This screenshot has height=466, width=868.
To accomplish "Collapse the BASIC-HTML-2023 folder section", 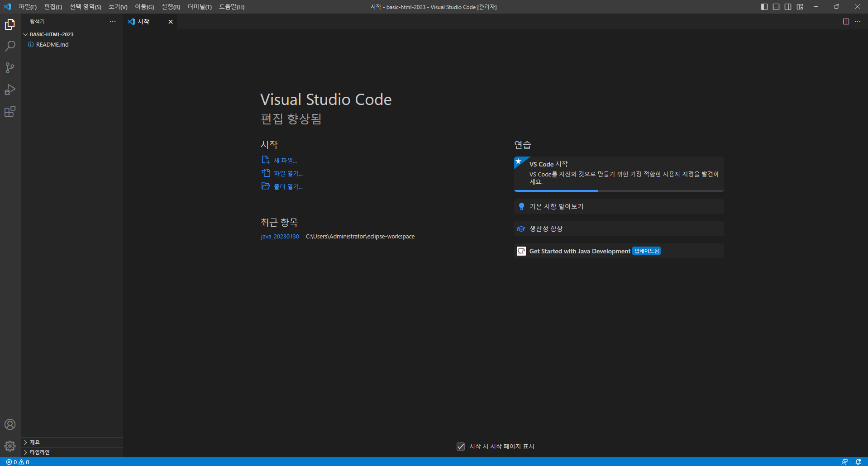I will tap(72, 34).
